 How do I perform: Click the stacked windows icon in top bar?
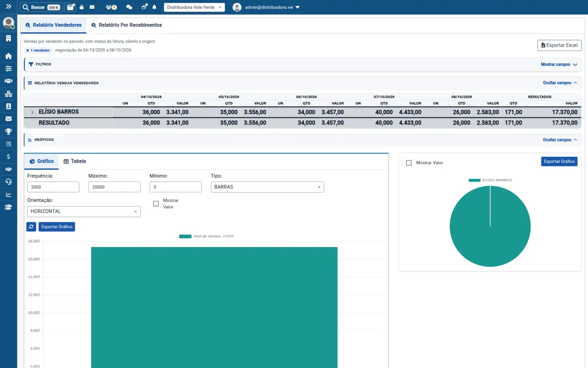click(144, 7)
